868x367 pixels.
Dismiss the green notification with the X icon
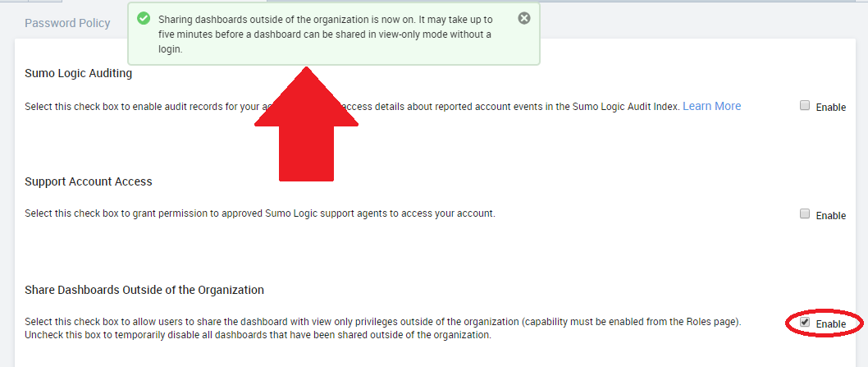point(523,18)
